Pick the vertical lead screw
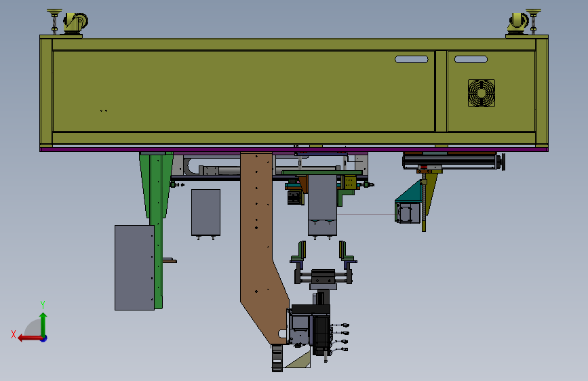 pos(424,203)
